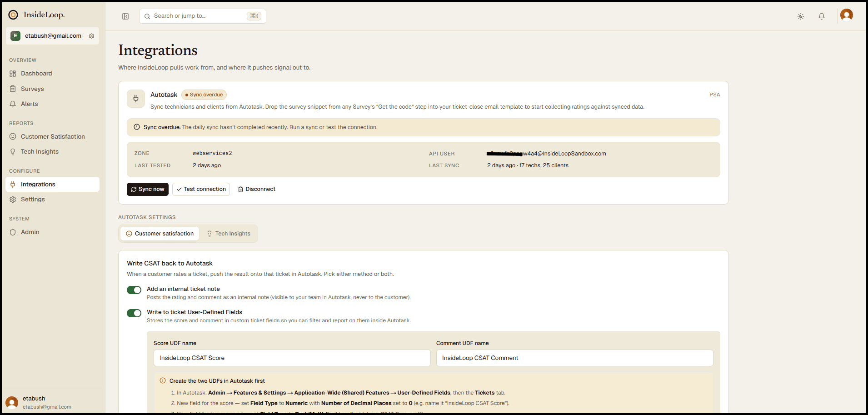The image size is (868, 415).
Task: Toggle the sidebar collapse icon
Action: pyautogui.click(x=125, y=16)
